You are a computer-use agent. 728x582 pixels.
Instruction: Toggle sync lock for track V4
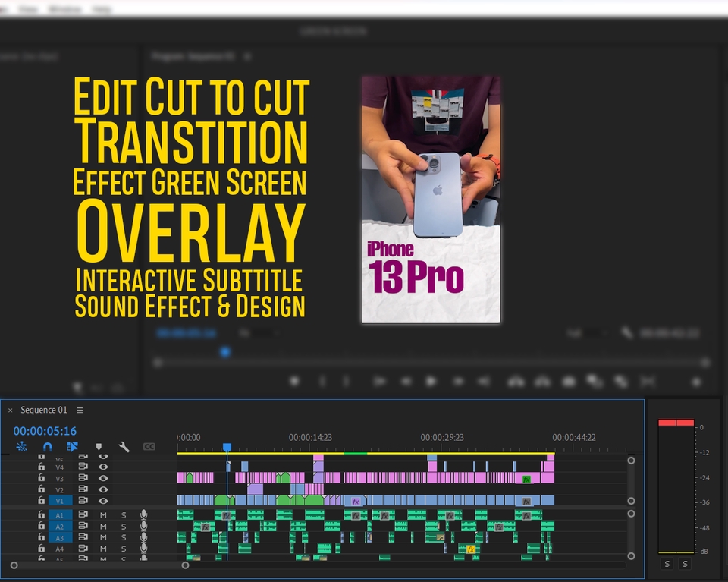(83, 467)
